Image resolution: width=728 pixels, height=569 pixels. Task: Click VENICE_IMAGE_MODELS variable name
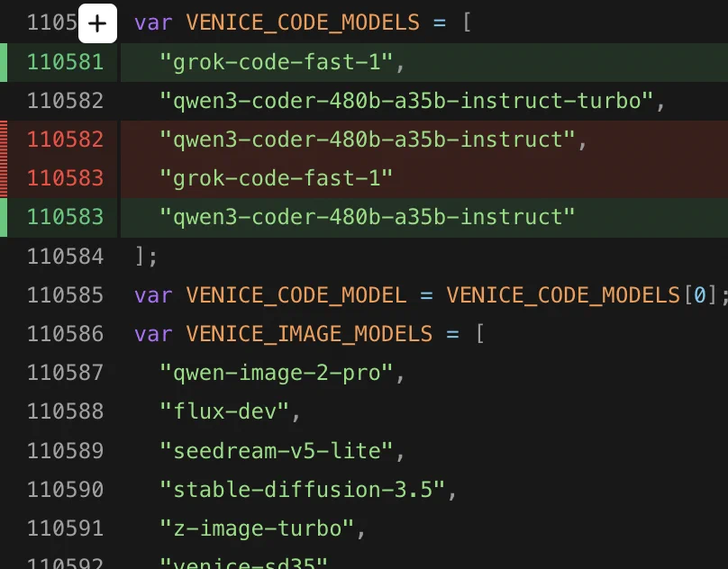click(309, 334)
